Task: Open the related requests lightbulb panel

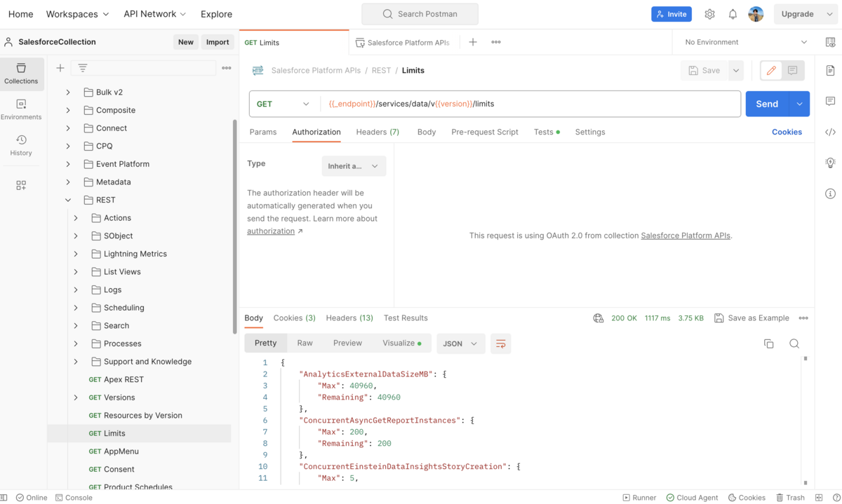Action: click(x=831, y=163)
